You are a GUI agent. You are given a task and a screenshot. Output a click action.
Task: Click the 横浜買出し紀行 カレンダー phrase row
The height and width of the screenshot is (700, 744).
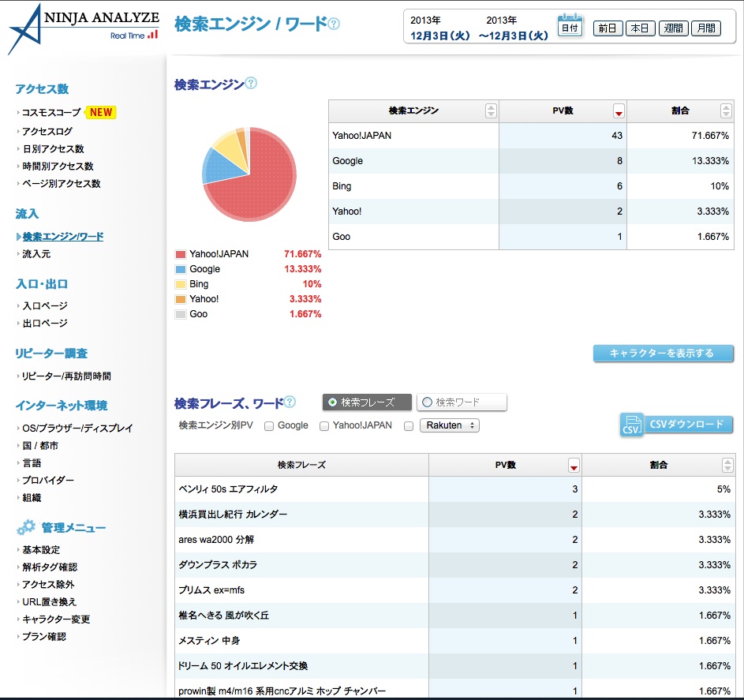(454, 514)
